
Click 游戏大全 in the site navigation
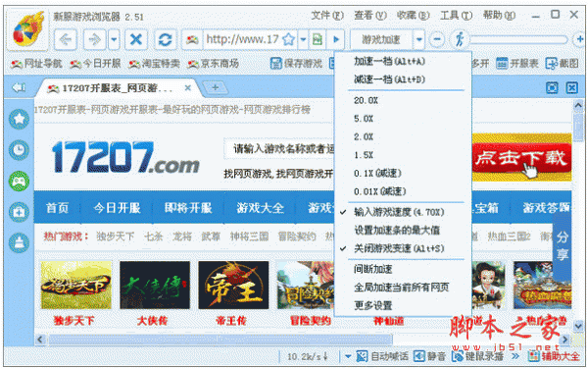[x=260, y=208]
